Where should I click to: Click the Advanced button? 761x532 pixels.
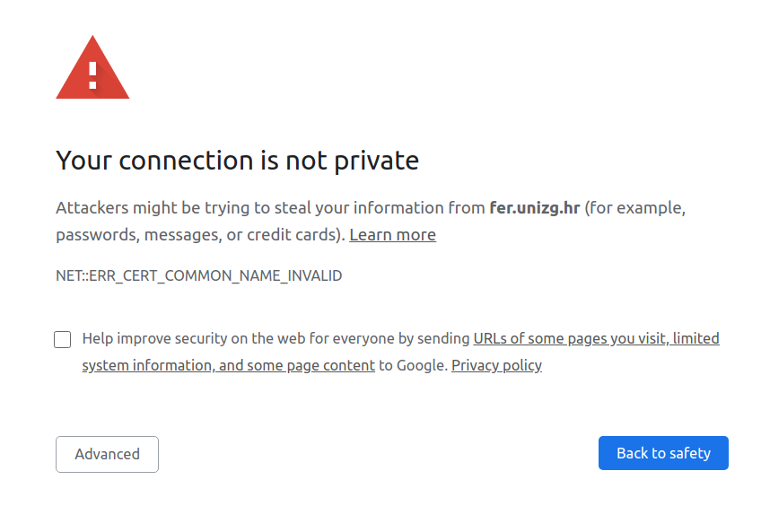(108, 454)
